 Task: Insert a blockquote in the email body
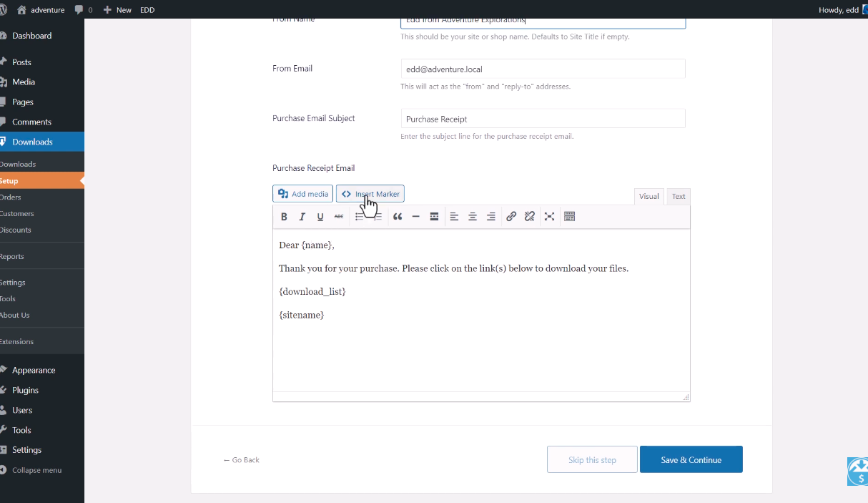coord(398,217)
